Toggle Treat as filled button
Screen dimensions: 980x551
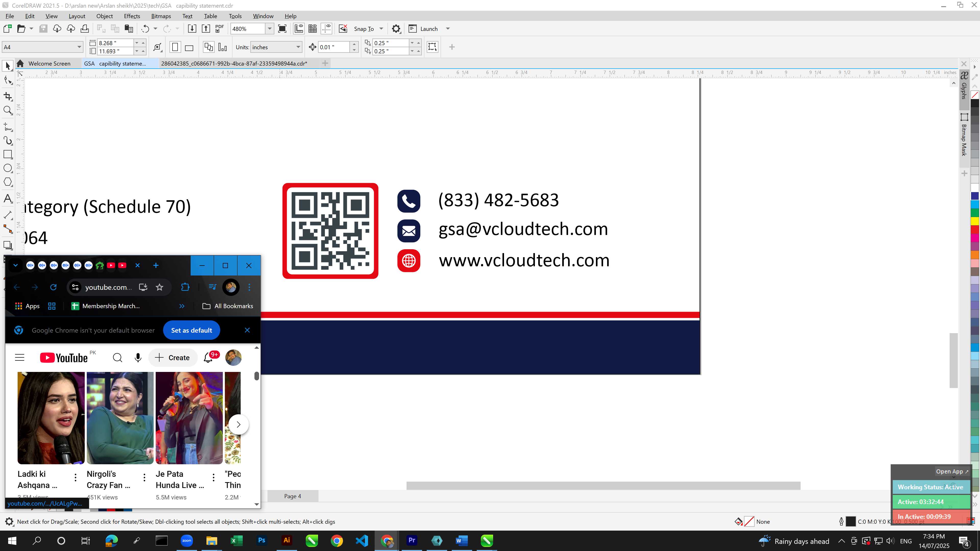[x=432, y=47]
